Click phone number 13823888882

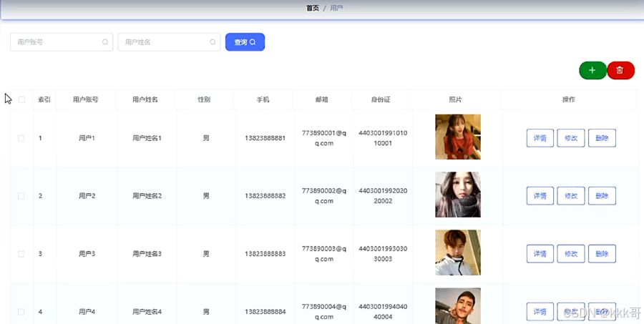265,196
